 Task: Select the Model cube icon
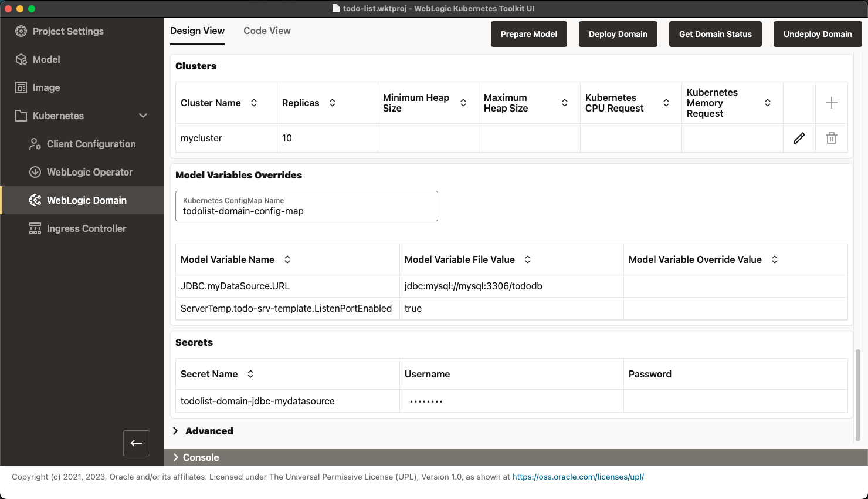(x=21, y=59)
